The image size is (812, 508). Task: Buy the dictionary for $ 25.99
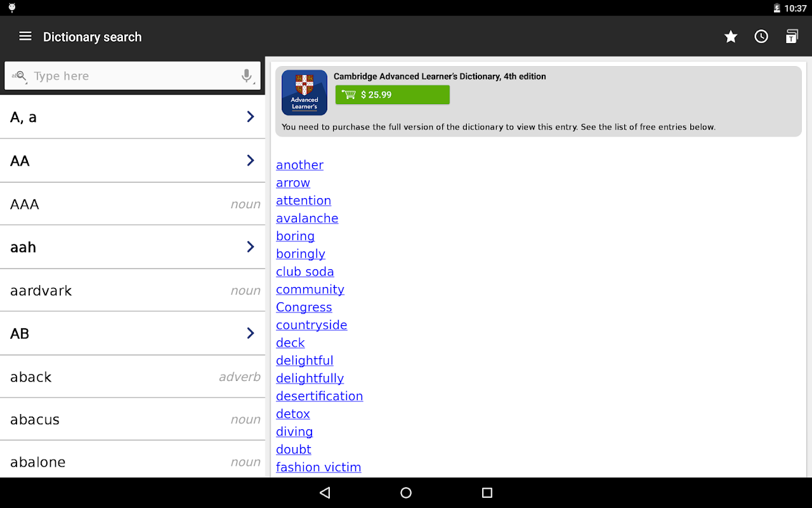tap(393, 95)
